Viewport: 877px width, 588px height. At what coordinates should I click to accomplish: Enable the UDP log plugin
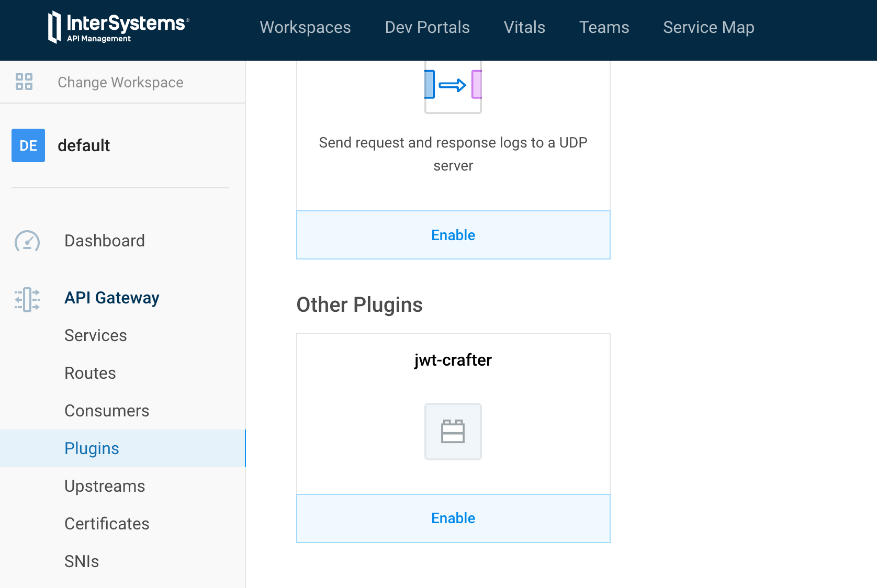(x=453, y=235)
